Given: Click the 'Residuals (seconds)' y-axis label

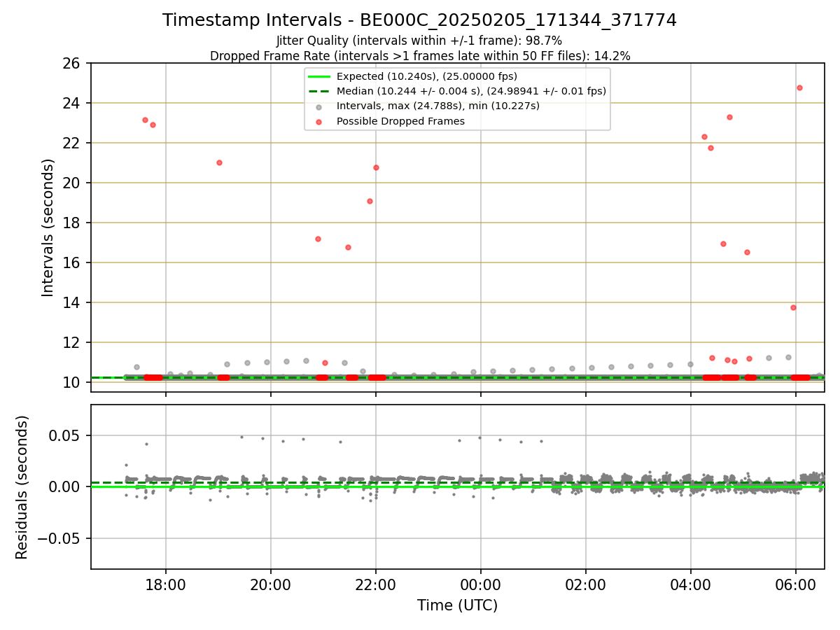Looking at the screenshot, I should pos(22,487).
